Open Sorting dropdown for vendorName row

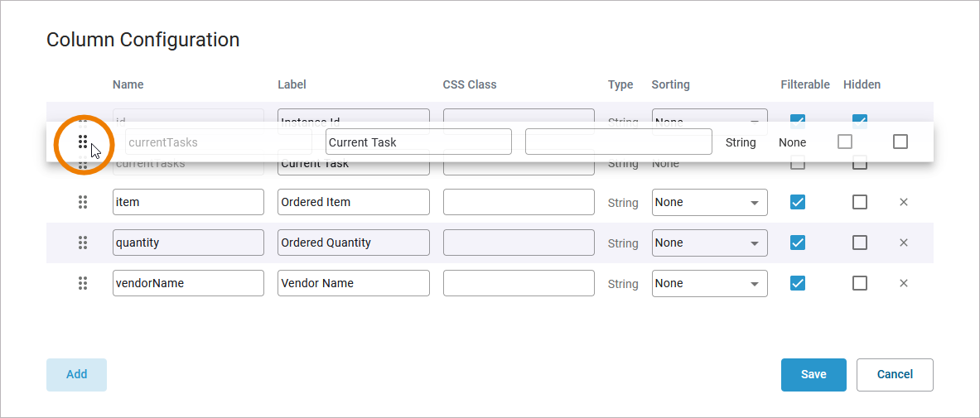click(709, 283)
